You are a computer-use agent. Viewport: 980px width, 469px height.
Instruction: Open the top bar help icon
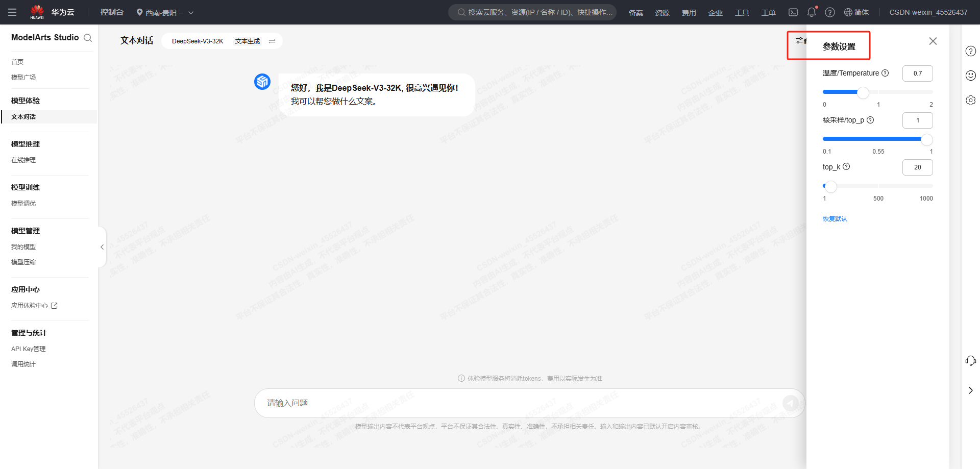coord(830,12)
